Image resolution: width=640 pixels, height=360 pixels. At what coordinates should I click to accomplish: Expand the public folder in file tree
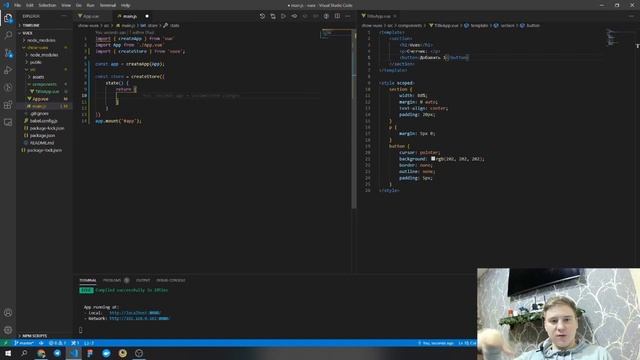tap(44, 62)
